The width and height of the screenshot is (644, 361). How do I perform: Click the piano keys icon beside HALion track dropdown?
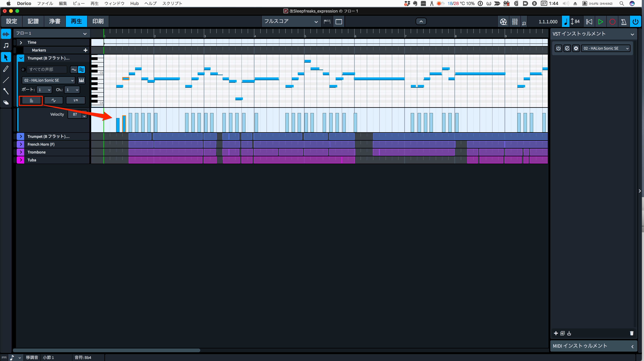pos(81,80)
